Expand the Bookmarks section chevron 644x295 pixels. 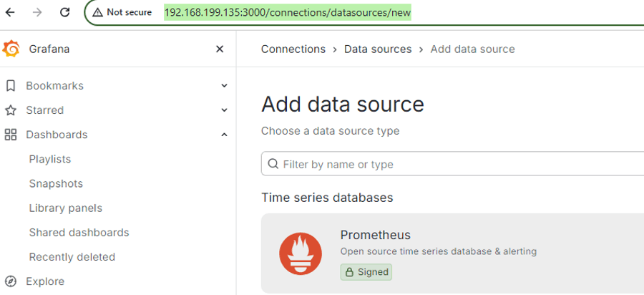224,86
